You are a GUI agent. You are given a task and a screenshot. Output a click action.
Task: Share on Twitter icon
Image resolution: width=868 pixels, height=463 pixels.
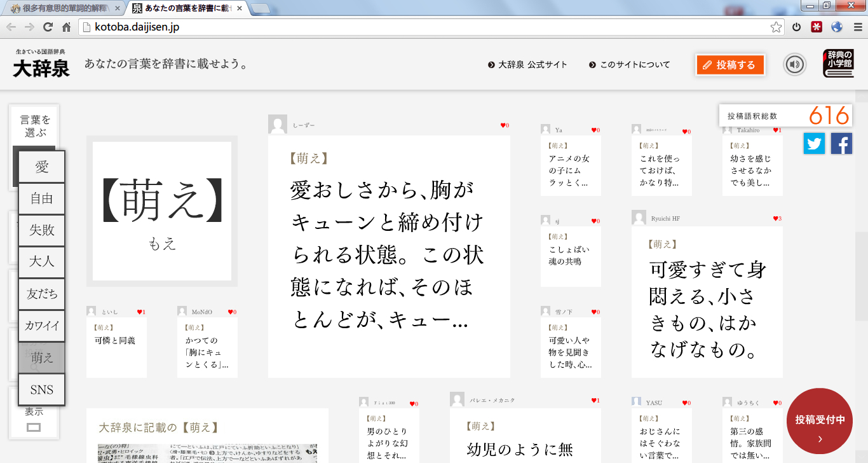tap(814, 144)
